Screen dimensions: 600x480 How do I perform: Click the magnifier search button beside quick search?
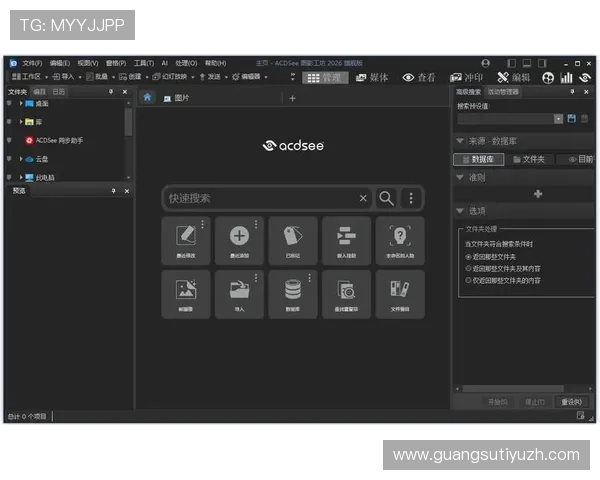click(386, 198)
